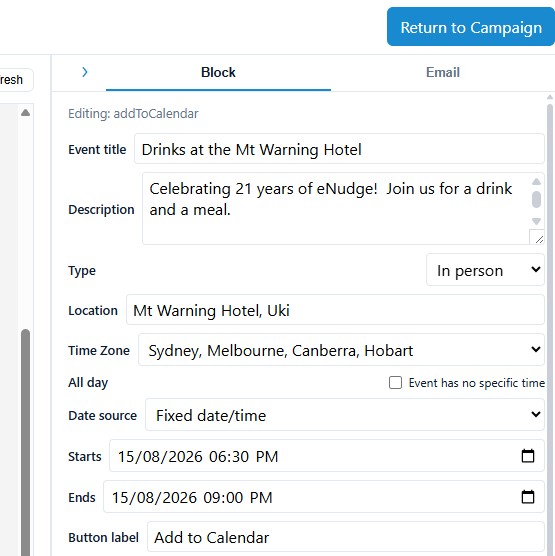Click description box scroll down arrow

pyautogui.click(x=537, y=221)
